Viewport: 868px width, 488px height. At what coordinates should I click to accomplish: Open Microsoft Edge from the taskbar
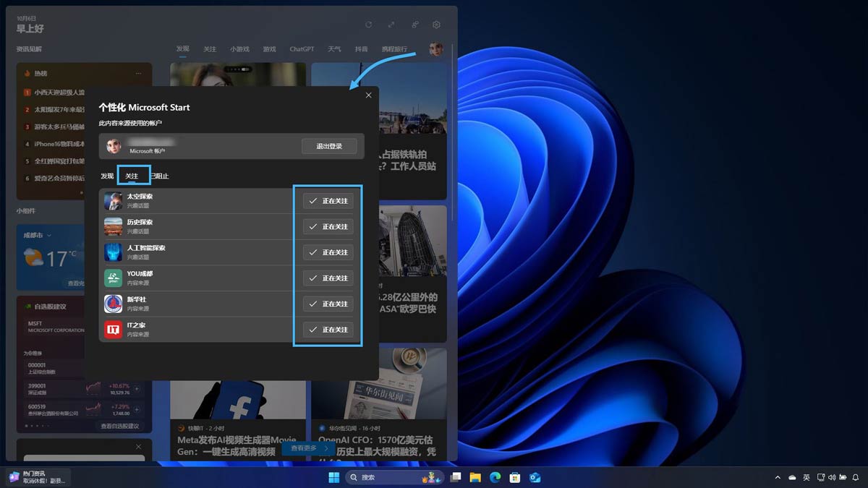[495, 477]
